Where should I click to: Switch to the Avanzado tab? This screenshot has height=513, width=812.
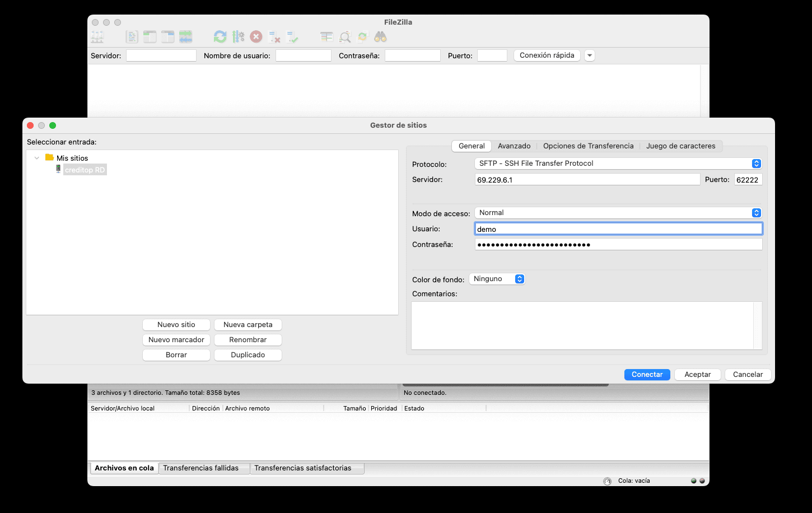514,146
